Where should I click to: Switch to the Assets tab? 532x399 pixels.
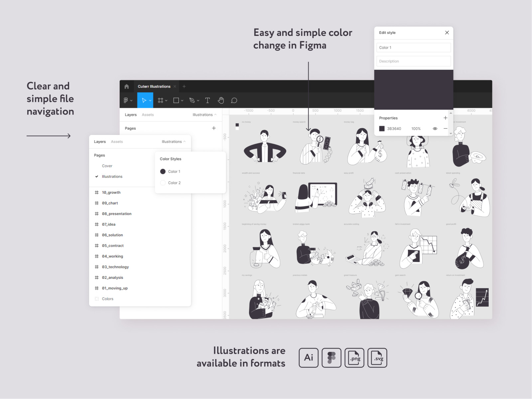point(117,142)
